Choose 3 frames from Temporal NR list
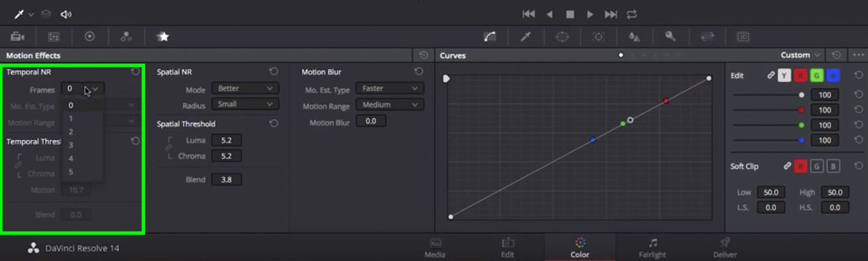 click(x=71, y=145)
